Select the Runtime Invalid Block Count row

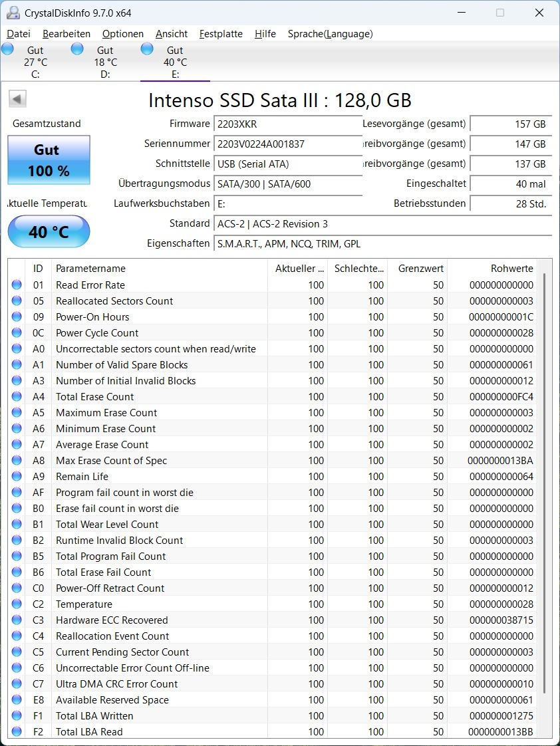[x=273, y=540]
